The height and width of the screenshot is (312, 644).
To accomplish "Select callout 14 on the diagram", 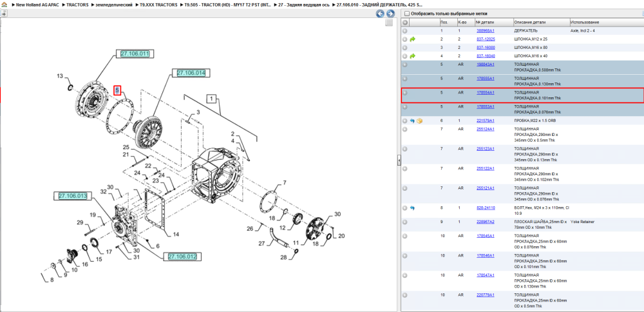I will pos(176,234).
